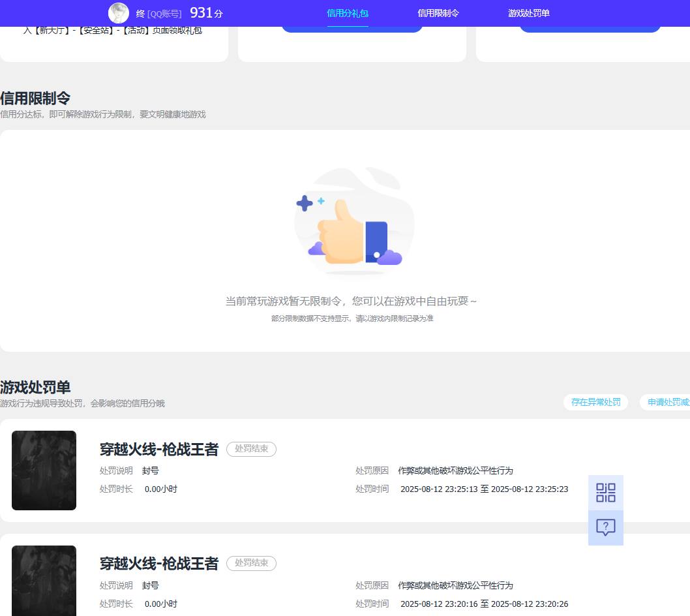Image resolution: width=690 pixels, height=616 pixels.
Task: Click 当前常玩游戏暂无限制令 message
Action: 351,301
